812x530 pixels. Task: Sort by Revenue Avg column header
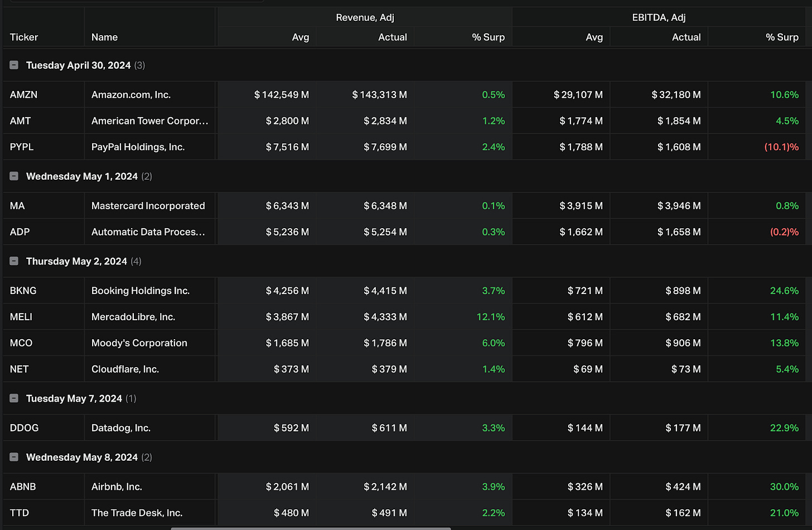(301, 37)
